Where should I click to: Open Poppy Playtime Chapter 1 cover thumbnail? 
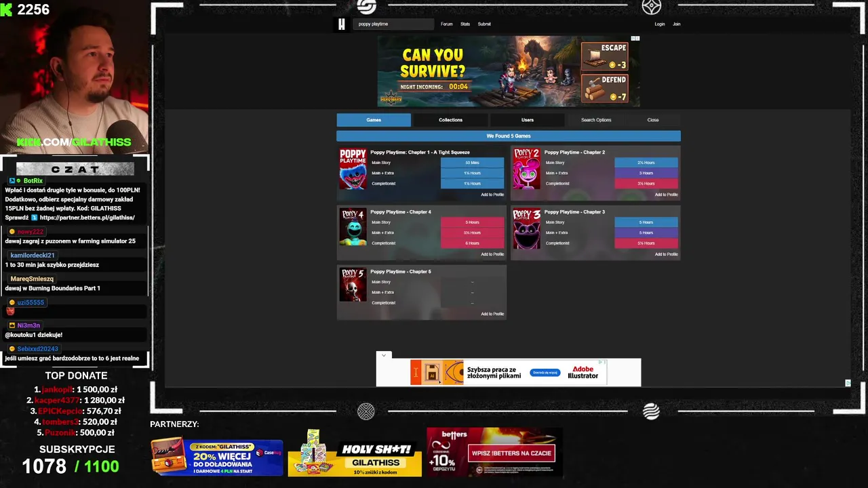(x=353, y=169)
